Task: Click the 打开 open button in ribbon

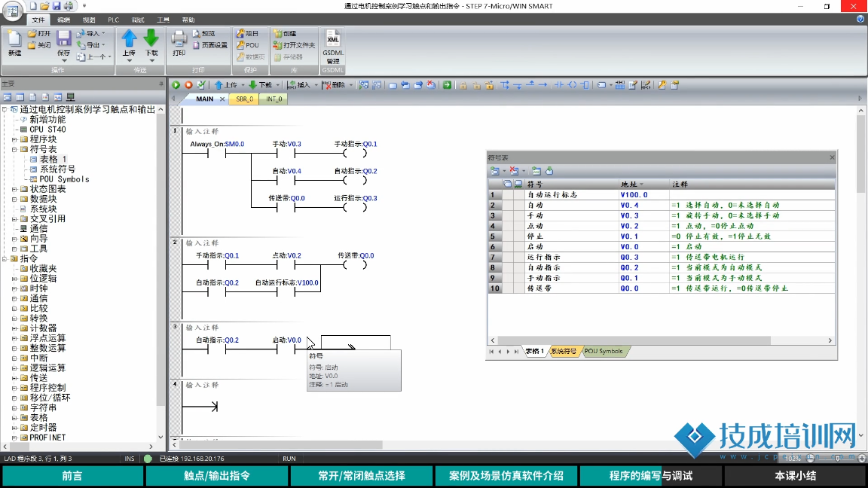Action: [39, 34]
